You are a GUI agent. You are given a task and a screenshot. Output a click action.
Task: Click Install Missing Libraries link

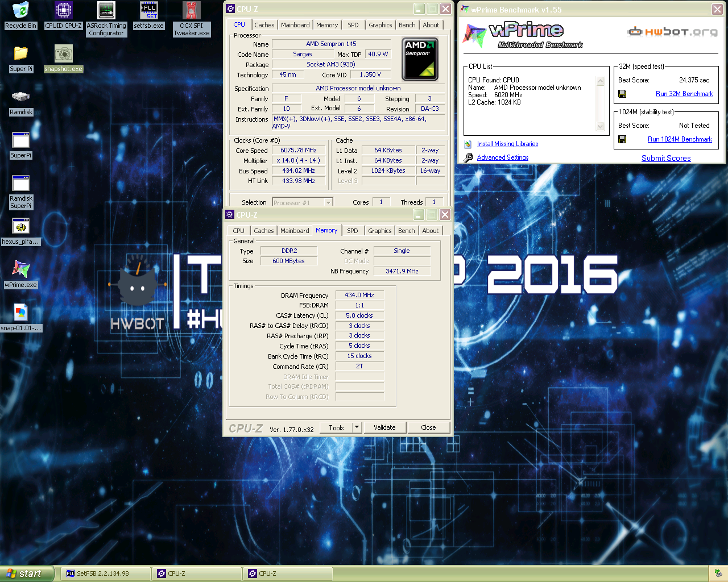pyautogui.click(x=507, y=144)
